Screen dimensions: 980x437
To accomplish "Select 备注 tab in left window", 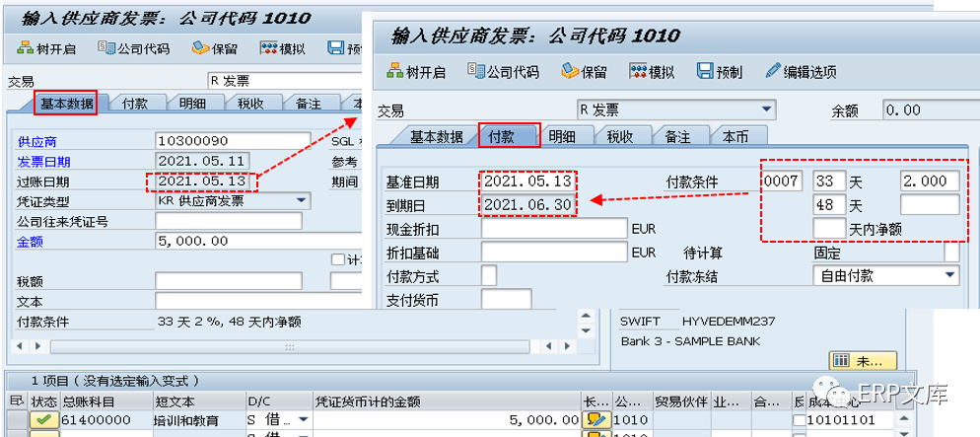I will 309,104.
